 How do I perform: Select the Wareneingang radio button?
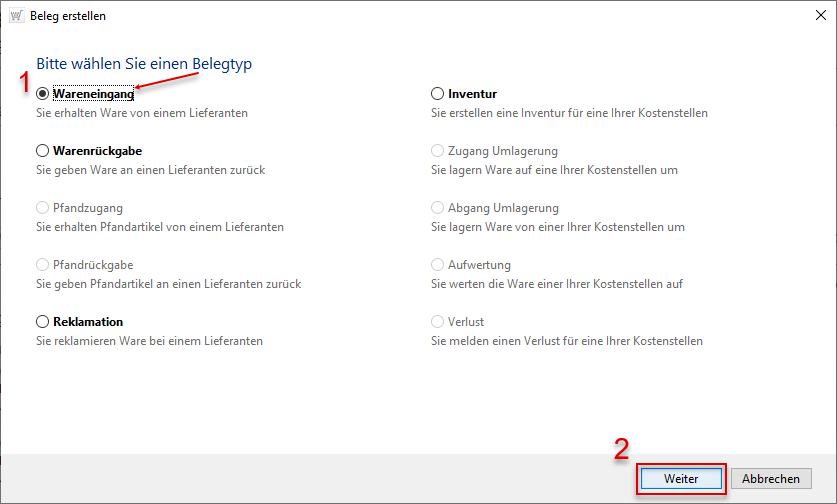[x=42, y=94]
